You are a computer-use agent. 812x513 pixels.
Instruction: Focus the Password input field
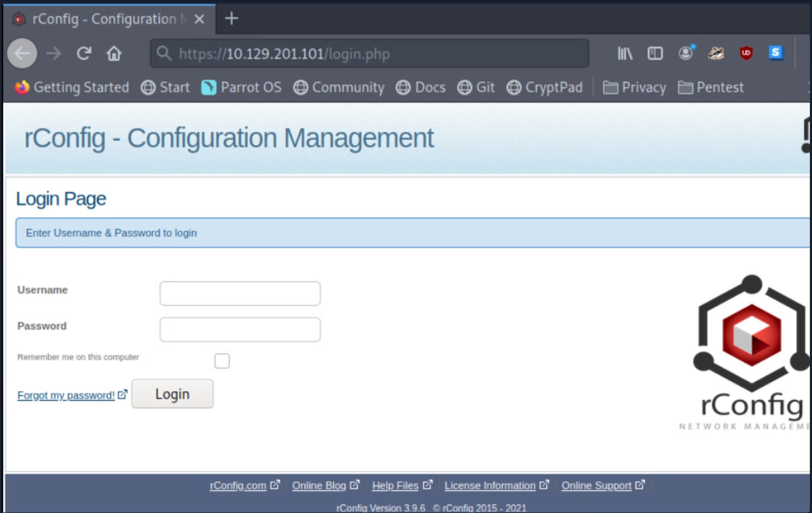(x=240, y=330)
